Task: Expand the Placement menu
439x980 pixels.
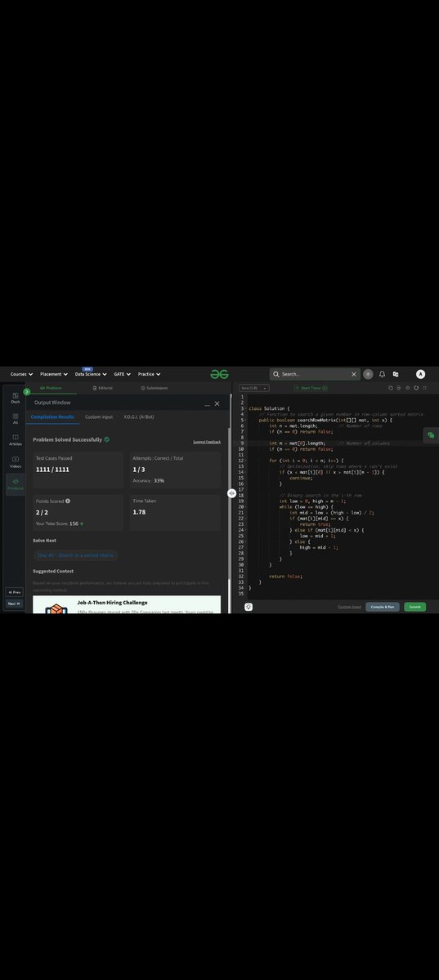Action: 54,374
